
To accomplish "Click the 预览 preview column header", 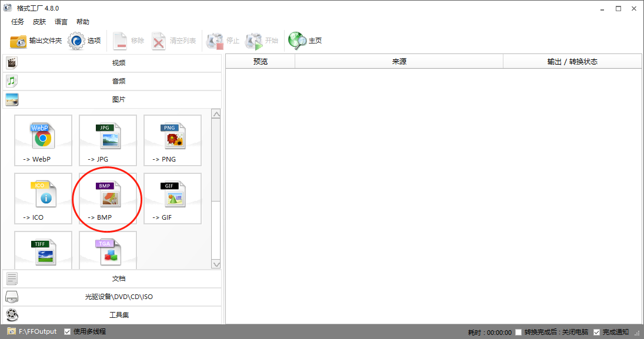I will pos(261,62).
